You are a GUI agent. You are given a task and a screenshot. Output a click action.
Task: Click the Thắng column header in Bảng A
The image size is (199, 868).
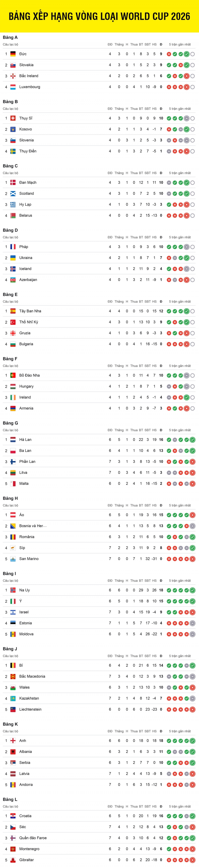click(119, 44)
